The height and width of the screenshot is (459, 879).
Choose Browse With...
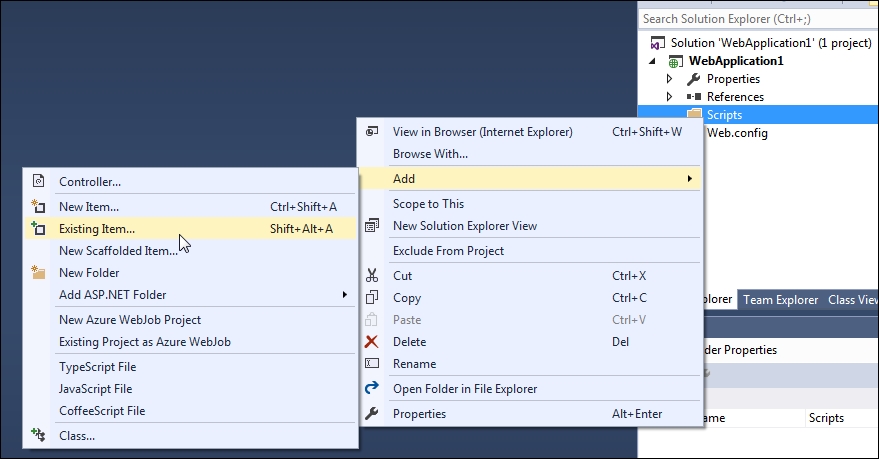[x=530, y=154]
